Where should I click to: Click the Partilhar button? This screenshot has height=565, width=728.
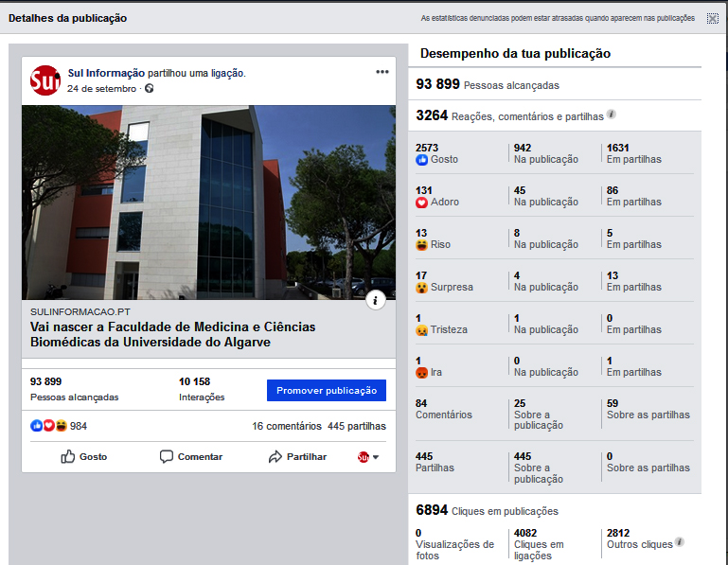click(297, 457)
